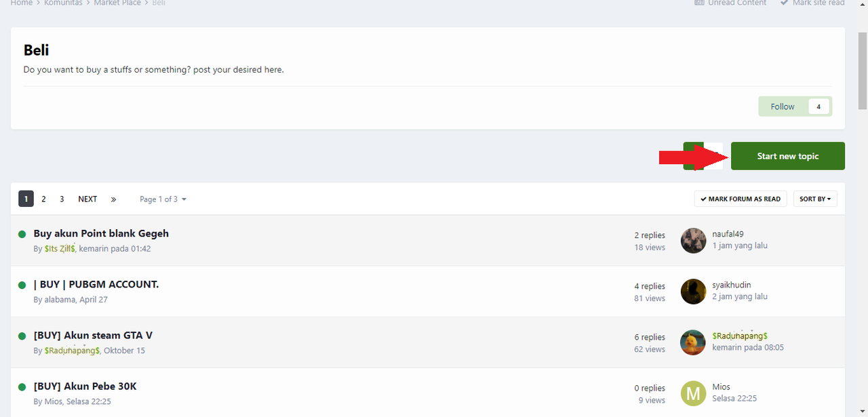
Task: Go to page 2 of topics
Action: (43, 199)
